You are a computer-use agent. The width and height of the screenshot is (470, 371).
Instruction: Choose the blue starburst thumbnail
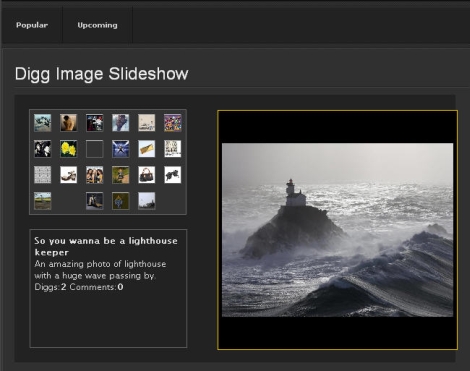tap(121, 149)
